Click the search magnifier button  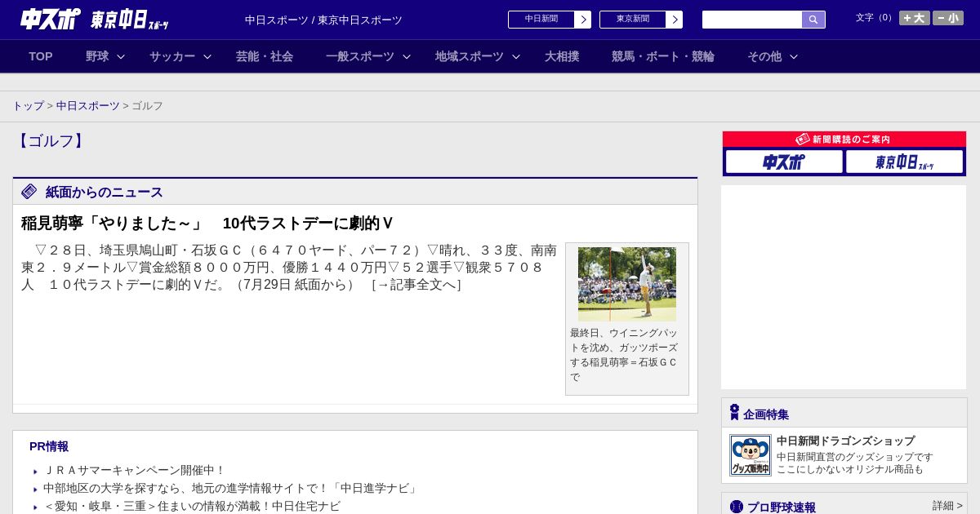pyautogui.click(x=813, y=20)
